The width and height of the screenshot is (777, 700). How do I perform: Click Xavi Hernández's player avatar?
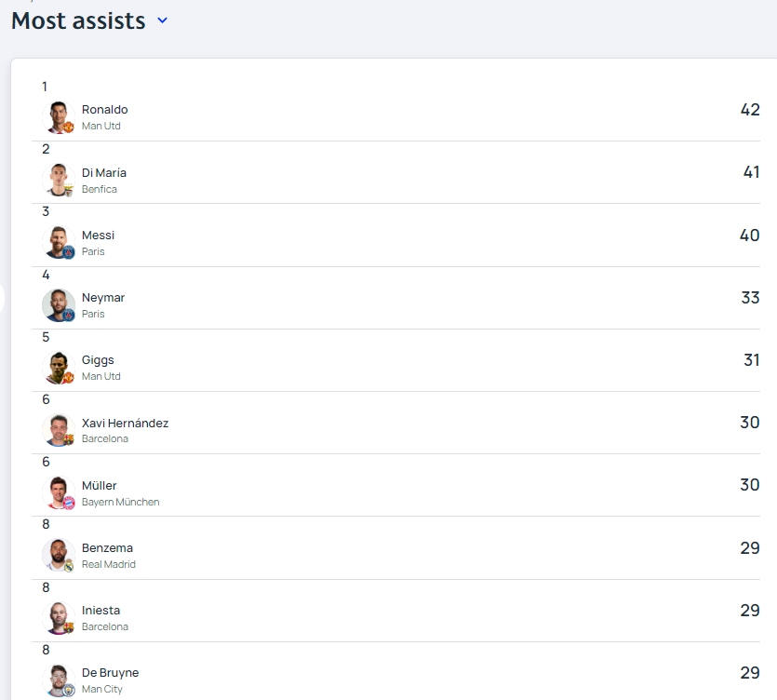(x=58, y=429)
